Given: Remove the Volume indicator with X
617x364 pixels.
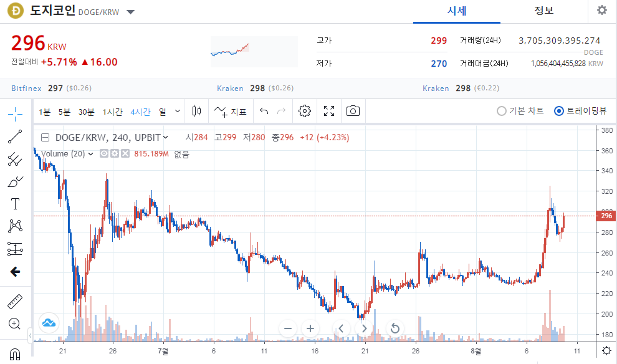Looking at the screenshot, I should [x=125, y=153].
